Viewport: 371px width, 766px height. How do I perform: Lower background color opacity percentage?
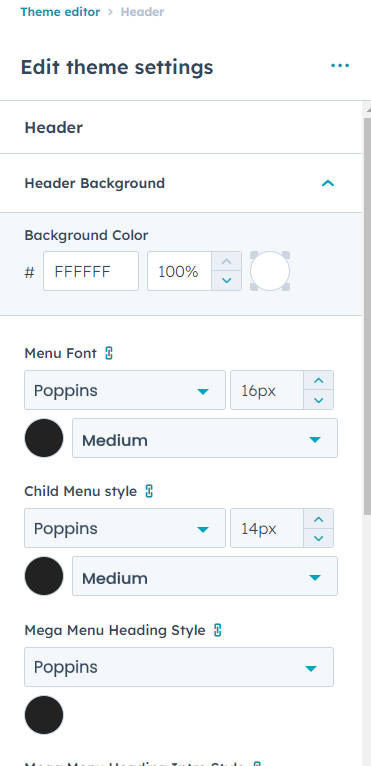tap(226, 281)
